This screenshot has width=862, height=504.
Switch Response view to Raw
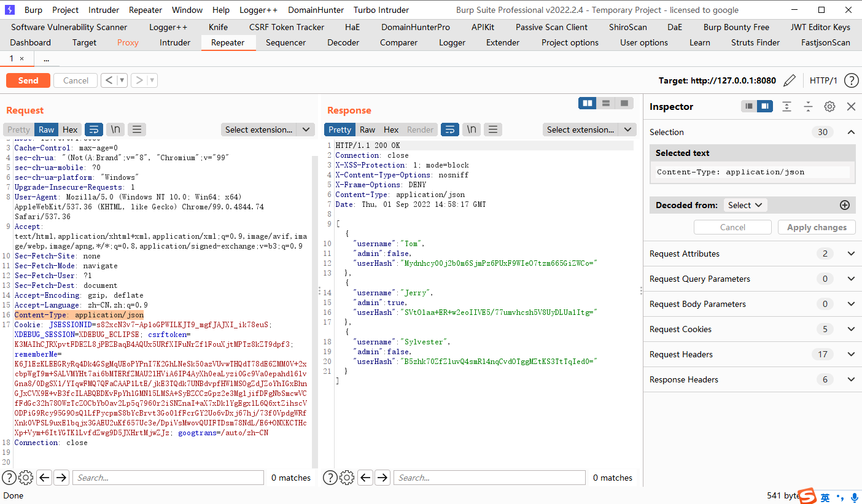pyautogui.click(x=367, y=130)
